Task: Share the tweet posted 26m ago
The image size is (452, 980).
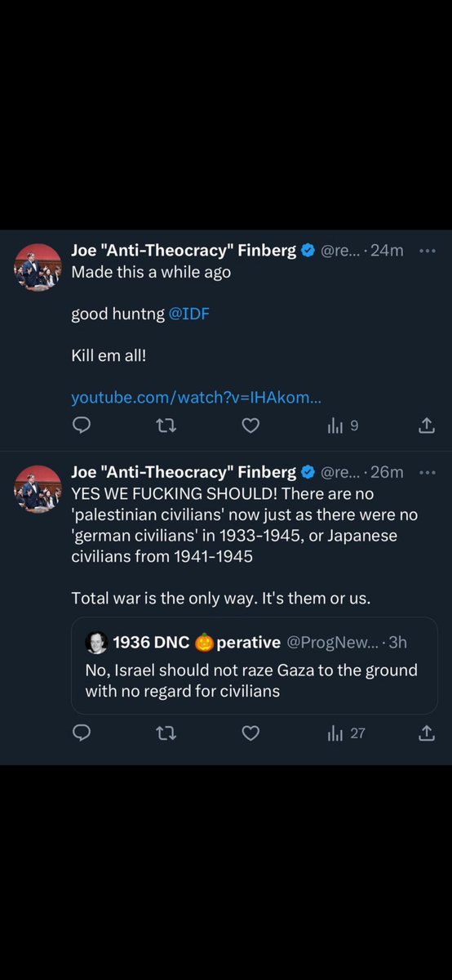Action: [x=426, y=733]
